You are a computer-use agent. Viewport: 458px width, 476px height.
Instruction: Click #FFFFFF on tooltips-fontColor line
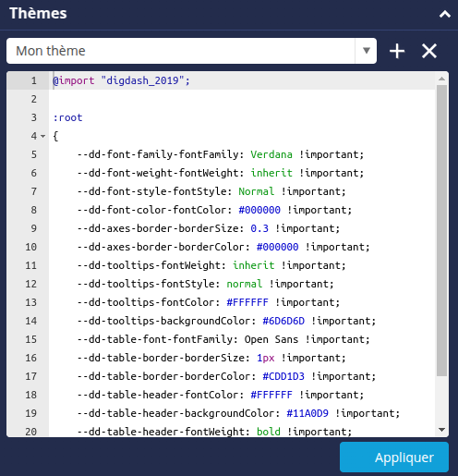[x=247, y=302]
